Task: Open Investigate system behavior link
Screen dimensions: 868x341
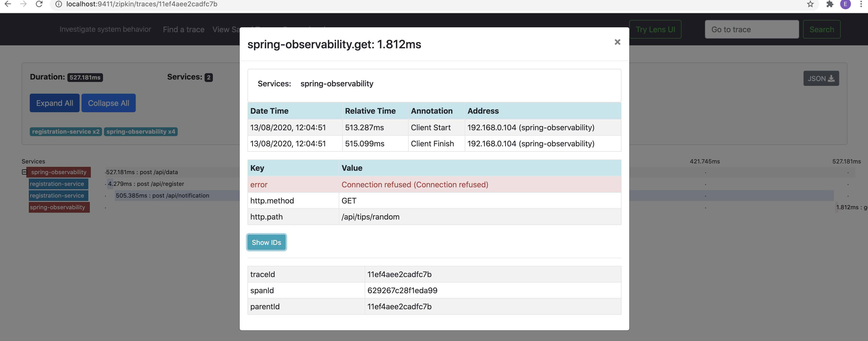Action: point(105,29)
